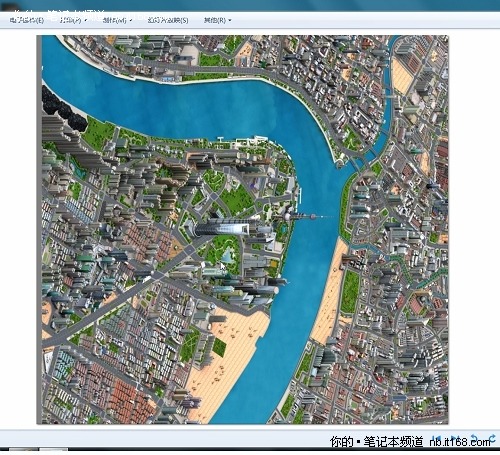The image size is (500, 455).
Task: Start the 幻灯片放映(S) slideshow
Action: (x=168, y=20)
